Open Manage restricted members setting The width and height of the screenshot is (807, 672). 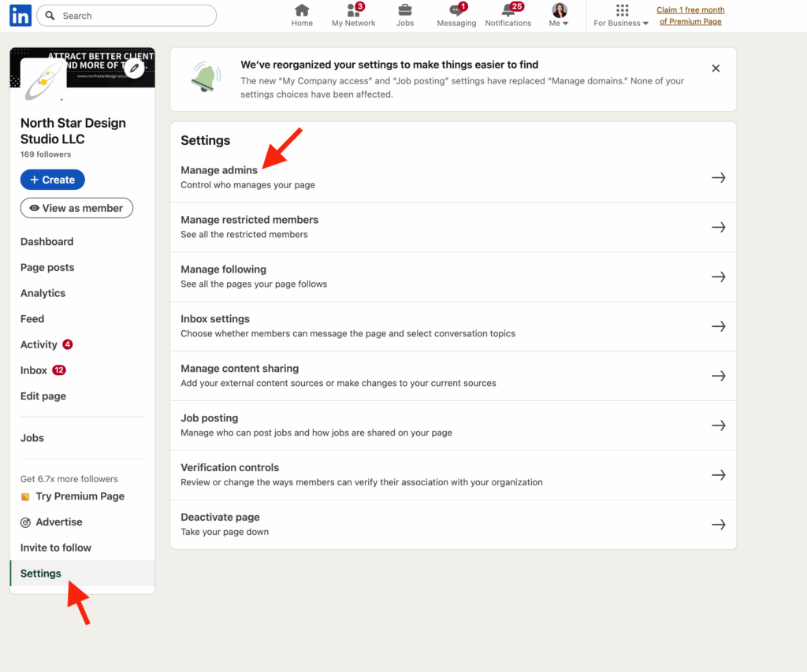[453, 227]
